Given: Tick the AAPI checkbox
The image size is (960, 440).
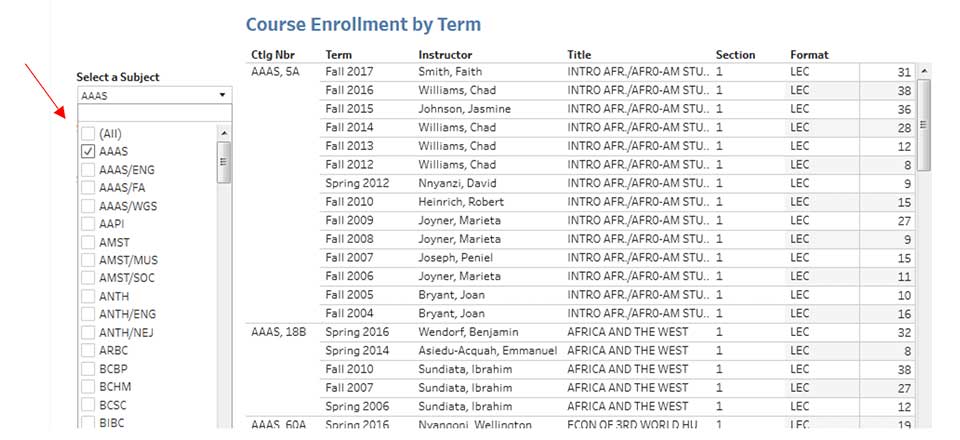Looking at the screenshot, I should tap(88, 224).
